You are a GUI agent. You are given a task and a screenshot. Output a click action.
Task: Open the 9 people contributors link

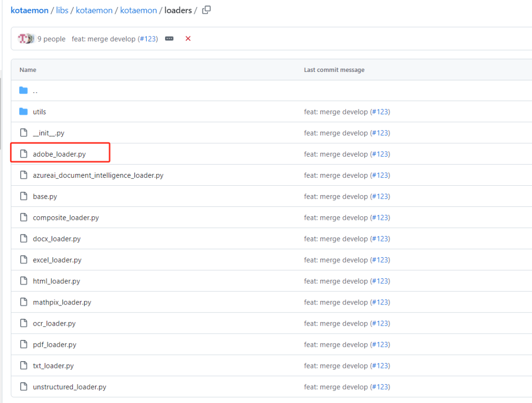tap(51, 38)
